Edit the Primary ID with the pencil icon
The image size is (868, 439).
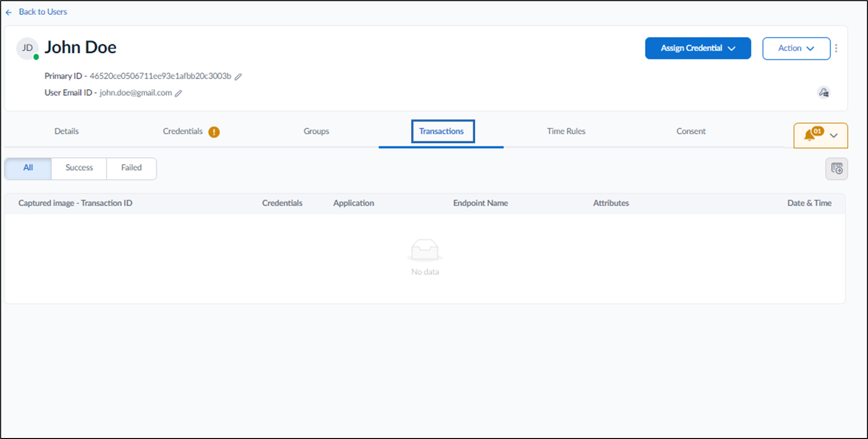(x=238, y=76)
